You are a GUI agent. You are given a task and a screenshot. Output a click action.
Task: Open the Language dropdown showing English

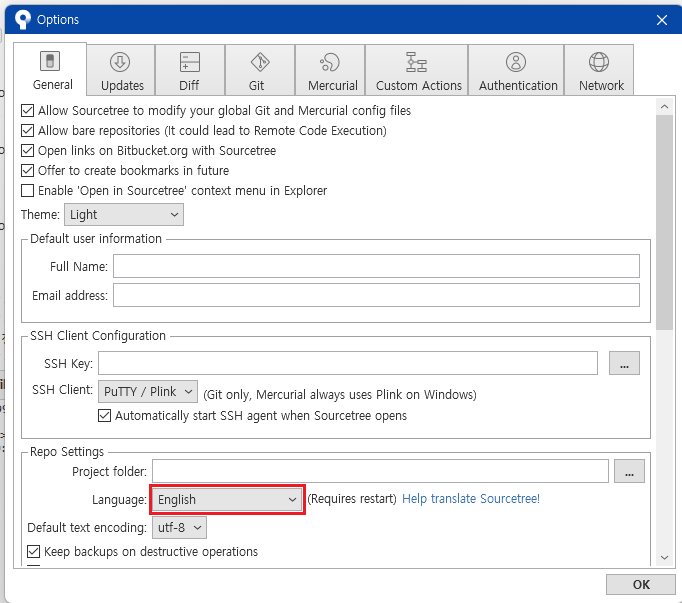pos(227,499)
